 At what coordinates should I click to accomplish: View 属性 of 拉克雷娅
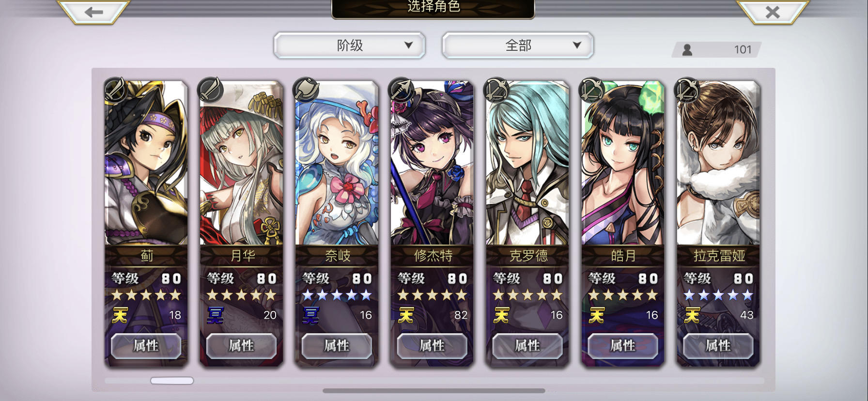(x=718, y=346)
